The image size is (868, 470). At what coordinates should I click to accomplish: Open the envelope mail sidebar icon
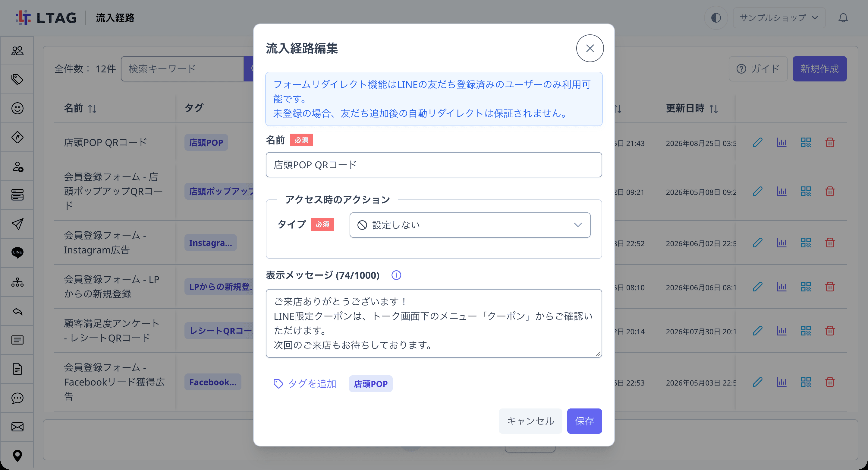(x=17, y=427)
